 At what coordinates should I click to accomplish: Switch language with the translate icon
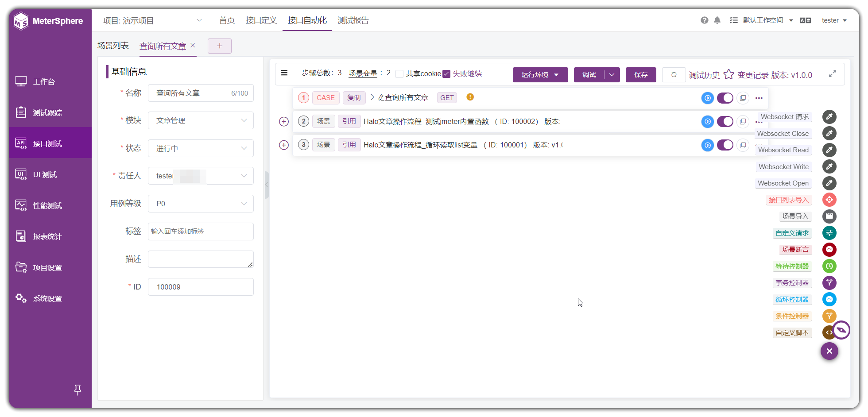point(805,20)
